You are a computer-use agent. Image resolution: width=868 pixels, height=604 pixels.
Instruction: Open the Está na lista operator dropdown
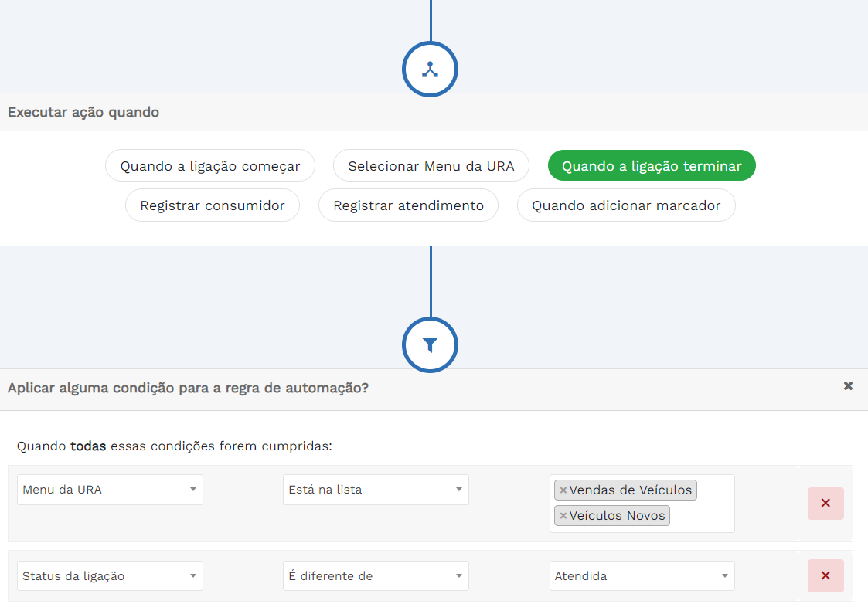(376, 490)
